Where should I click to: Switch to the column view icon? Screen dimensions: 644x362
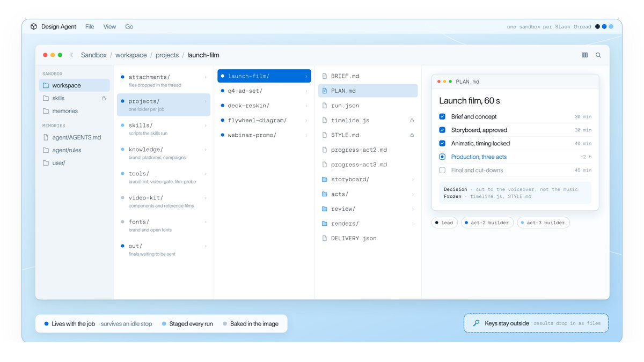click(x=585, y=55)
